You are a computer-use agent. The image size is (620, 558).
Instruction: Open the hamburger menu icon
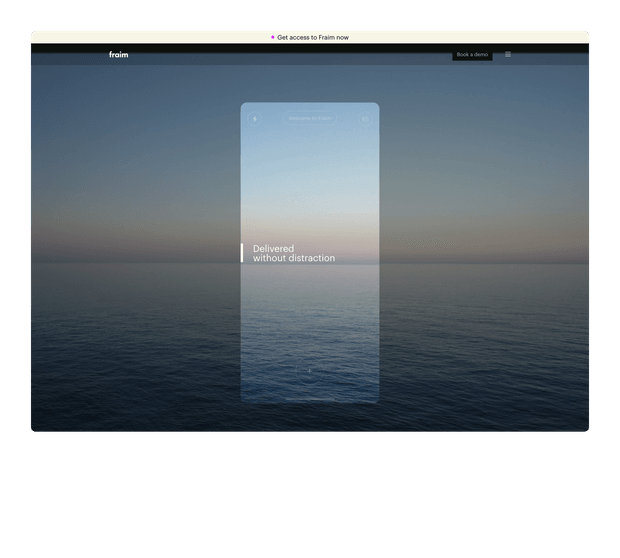508,55
